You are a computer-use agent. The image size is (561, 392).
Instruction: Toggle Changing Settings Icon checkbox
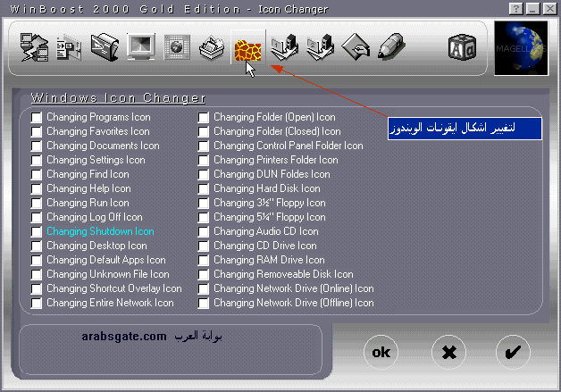tap(36, 160)
